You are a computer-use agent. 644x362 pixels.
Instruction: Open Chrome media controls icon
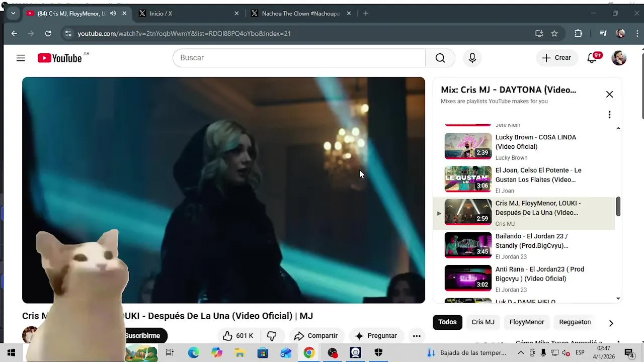[x=604, y=34]
